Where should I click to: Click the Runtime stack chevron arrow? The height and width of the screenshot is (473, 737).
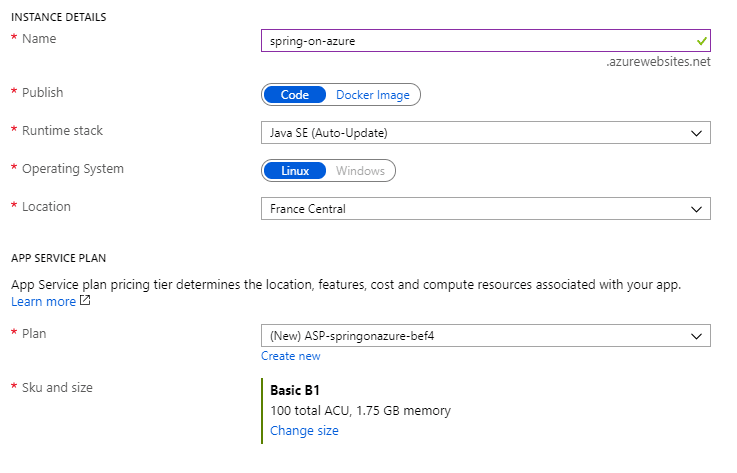[x=697, y=134]
